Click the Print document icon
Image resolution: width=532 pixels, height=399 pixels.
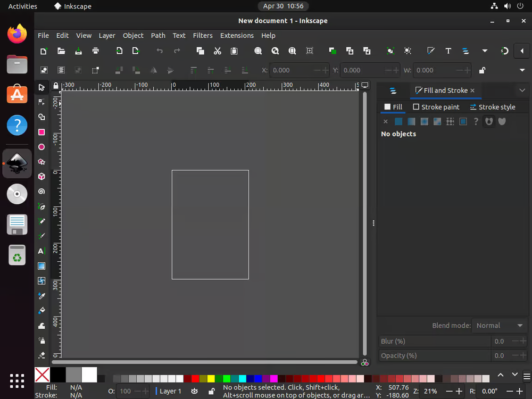pos(95,51)
